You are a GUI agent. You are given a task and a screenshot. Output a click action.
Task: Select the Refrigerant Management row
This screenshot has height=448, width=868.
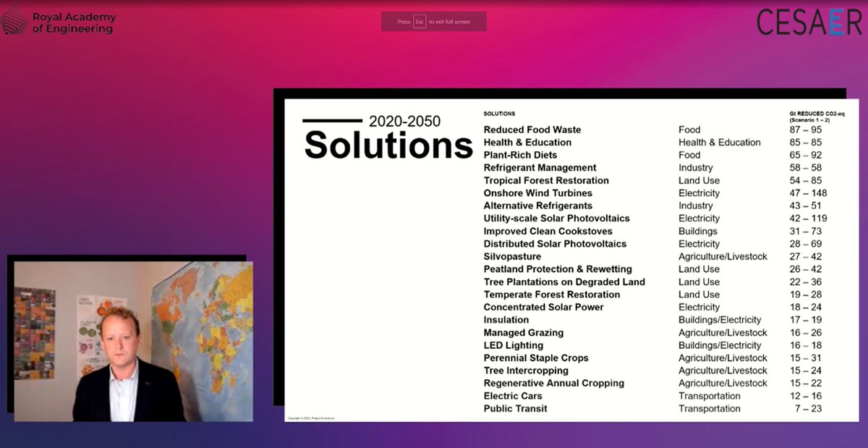point(654,168)
